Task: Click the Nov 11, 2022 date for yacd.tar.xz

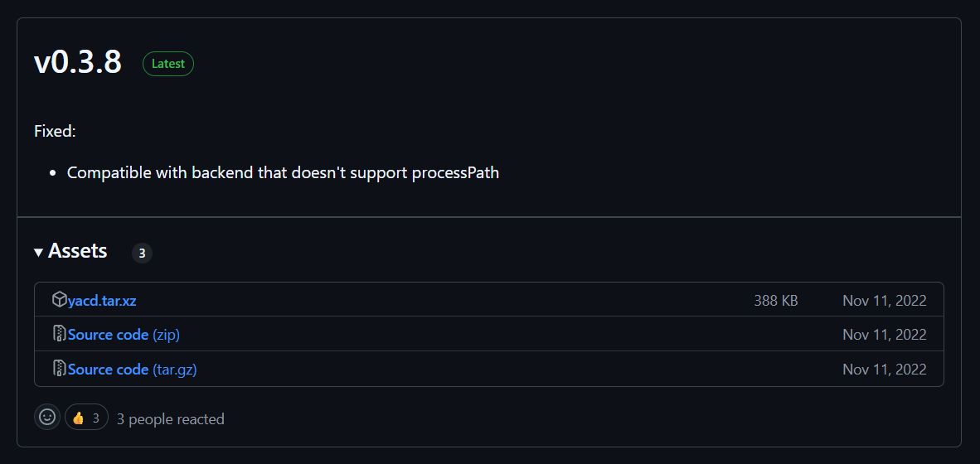Action: point(884,301)
